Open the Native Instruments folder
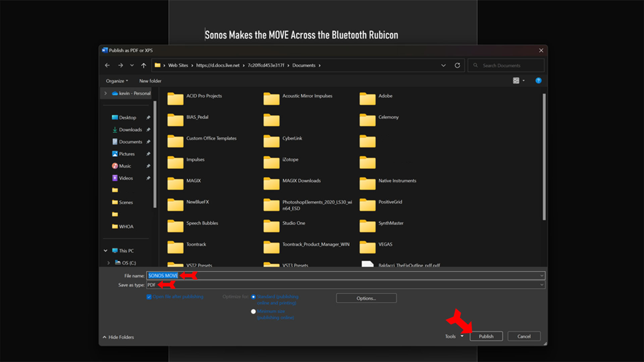Screen dimensions: 644x362 click(x=397, y=181)
